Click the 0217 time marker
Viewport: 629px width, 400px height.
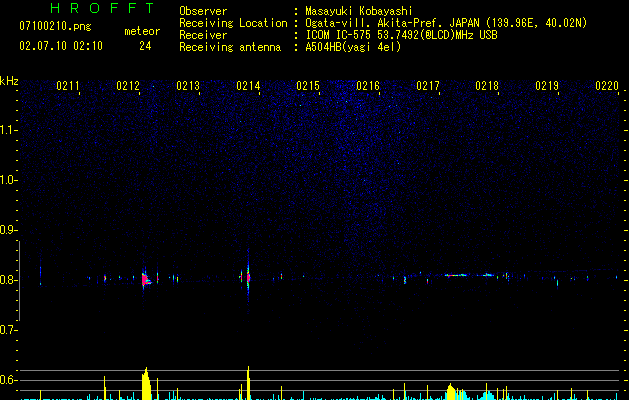(428, 85)
